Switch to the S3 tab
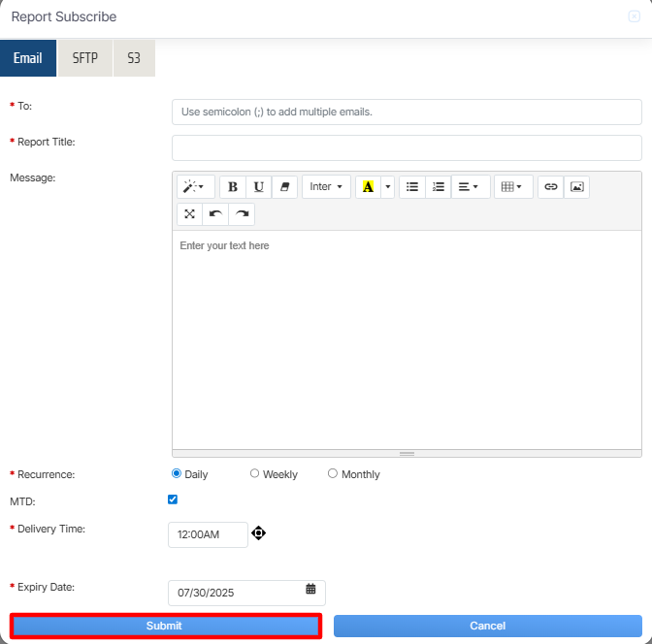This screenshot has height=644, width=652. click(x=134, y=58)
